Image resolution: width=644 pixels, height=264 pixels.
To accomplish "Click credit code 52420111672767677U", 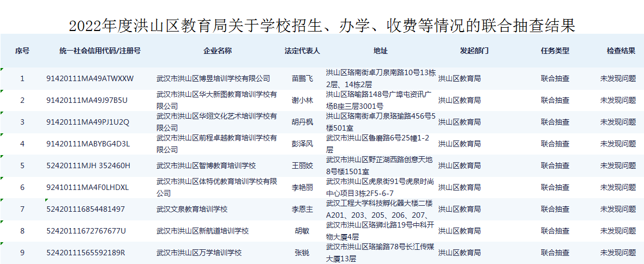I will click(86, 231).
